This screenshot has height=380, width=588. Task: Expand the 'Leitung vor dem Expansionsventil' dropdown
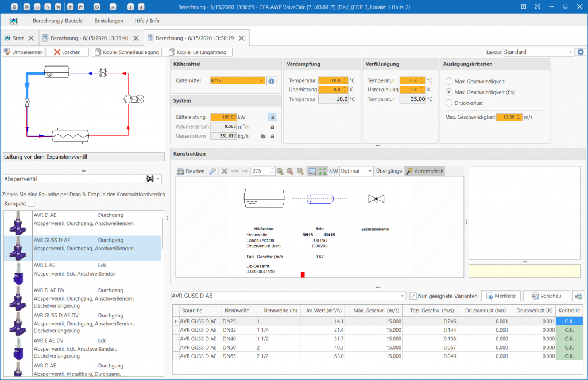tap(161, 157)
